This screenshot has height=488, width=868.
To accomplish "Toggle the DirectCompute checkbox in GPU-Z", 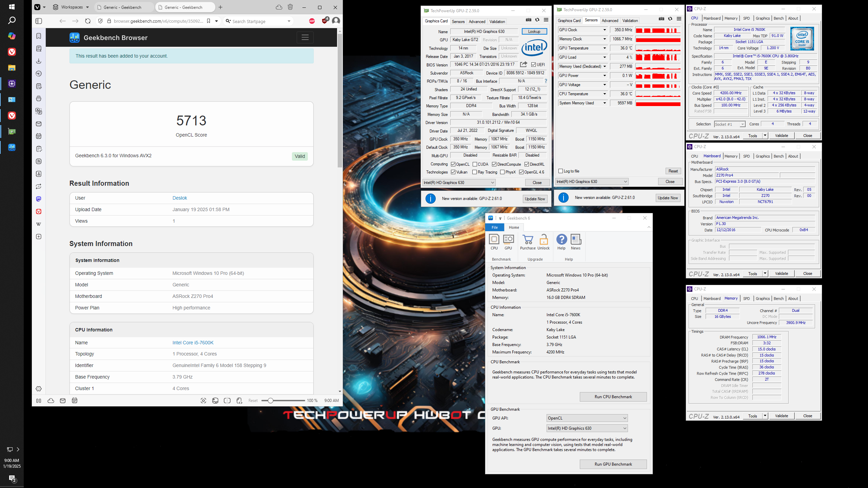I will click(x=494, y=164).
